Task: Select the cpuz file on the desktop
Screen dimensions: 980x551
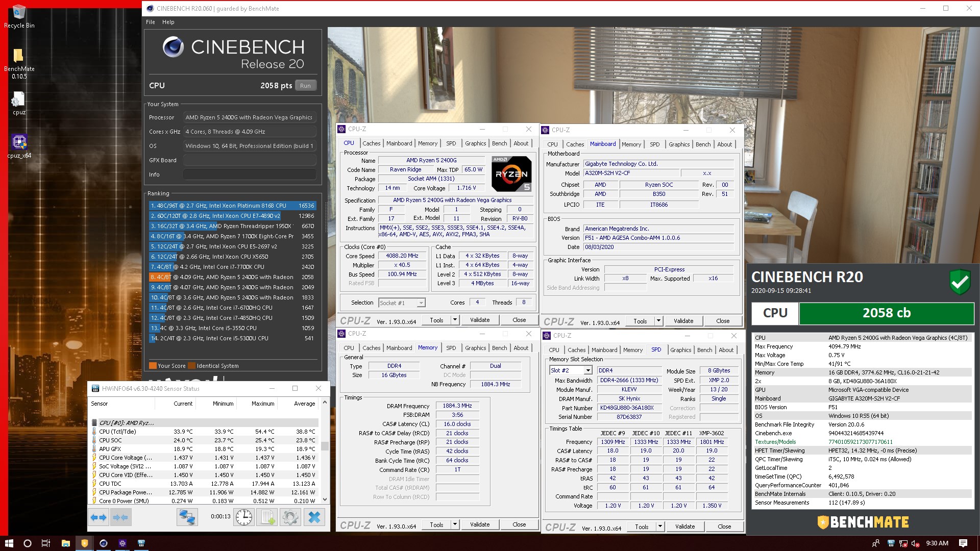Action: click(x=19, y=104)
